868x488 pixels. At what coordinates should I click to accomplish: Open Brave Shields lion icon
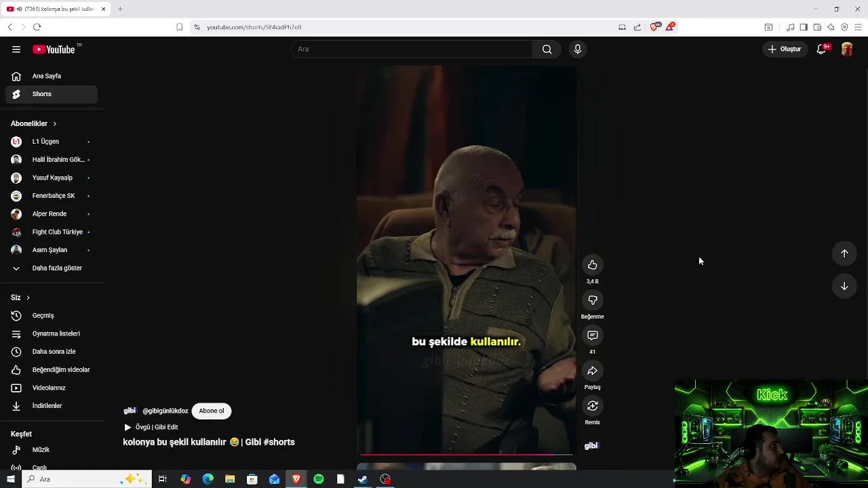point(654,27)
